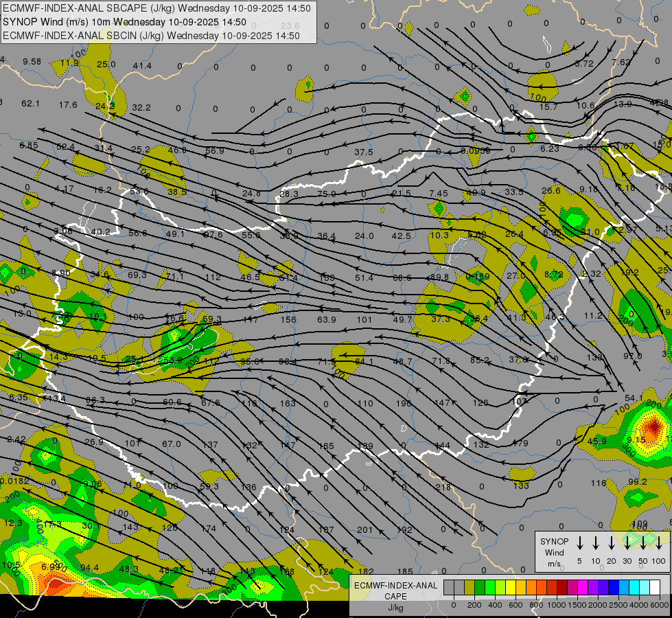Viewport: 672px width, 618px height.
Task: Click the map value 201
Action: point(364,529)
